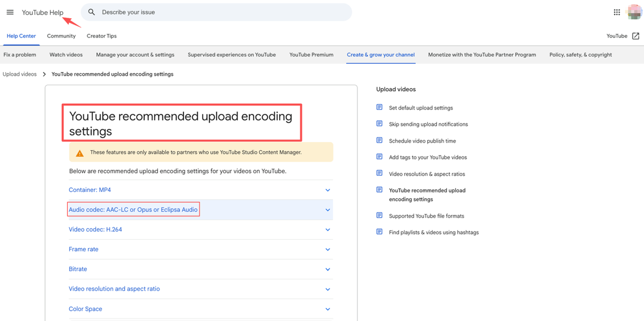Switch to the Help Center tab
This screenshot has height=321, width=644.
click(21, 36)
